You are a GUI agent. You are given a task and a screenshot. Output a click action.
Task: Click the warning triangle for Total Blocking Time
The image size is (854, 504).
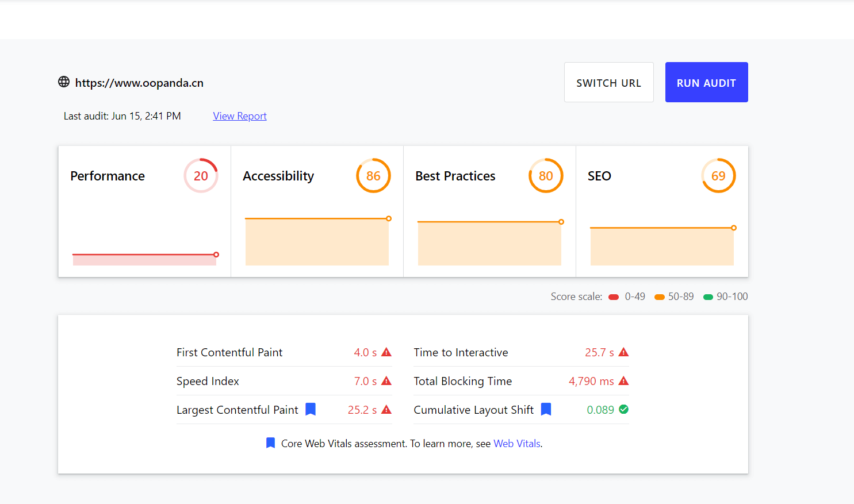(623, 381)
